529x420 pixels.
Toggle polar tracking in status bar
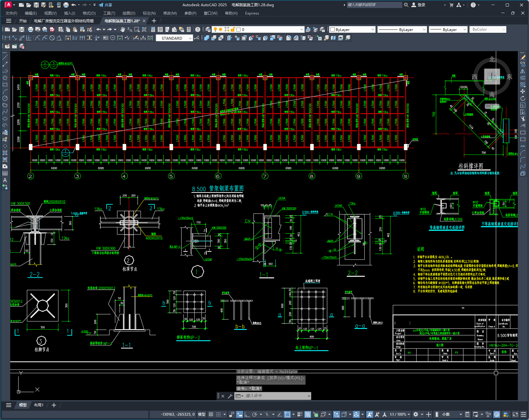[x=255, y=414]
